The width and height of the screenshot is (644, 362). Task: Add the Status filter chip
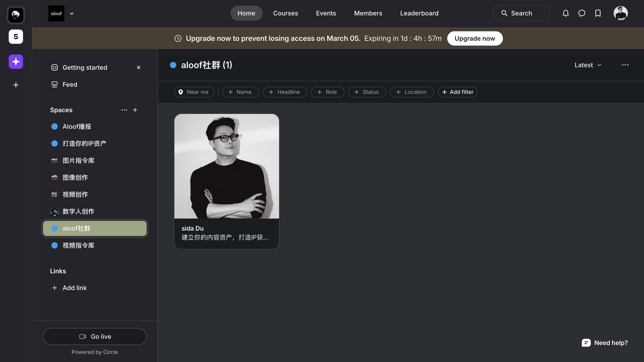coord(367,92)
